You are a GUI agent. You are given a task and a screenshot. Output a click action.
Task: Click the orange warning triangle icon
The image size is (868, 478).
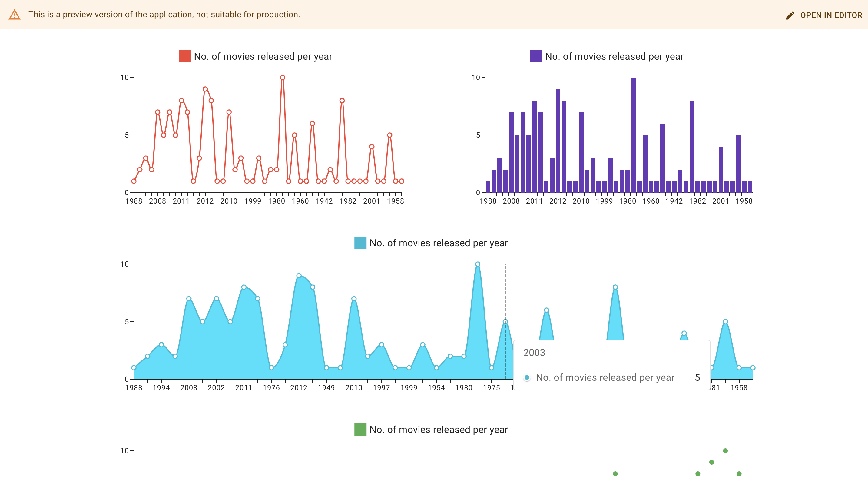click(x=15, y=15)
